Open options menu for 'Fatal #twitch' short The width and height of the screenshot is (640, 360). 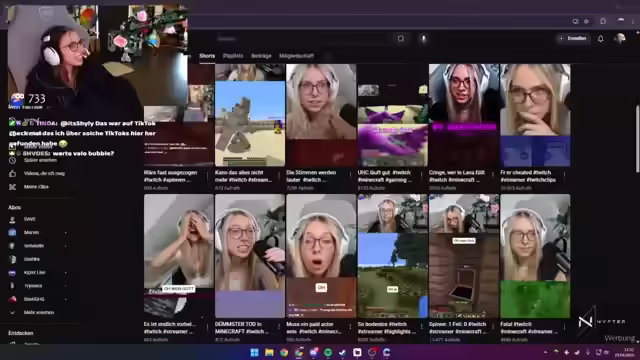point(564,327)
